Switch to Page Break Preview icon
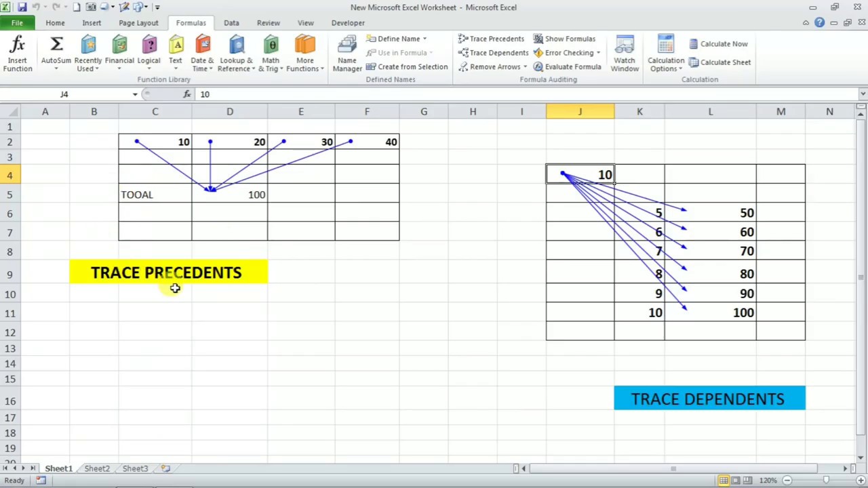This screenshot has width=868, height=488. click(x=747, y=481)
